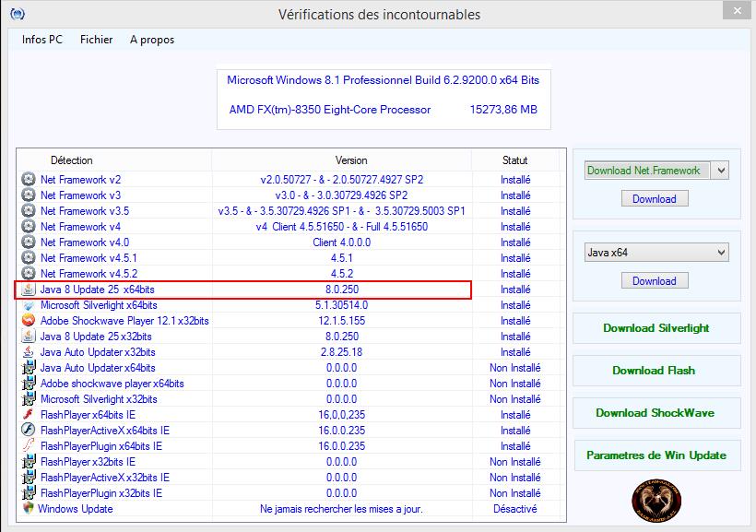Expand the Java x64 dropdown
The height and width of the screenshot is (532, 756).
click(x=721, y=253)
